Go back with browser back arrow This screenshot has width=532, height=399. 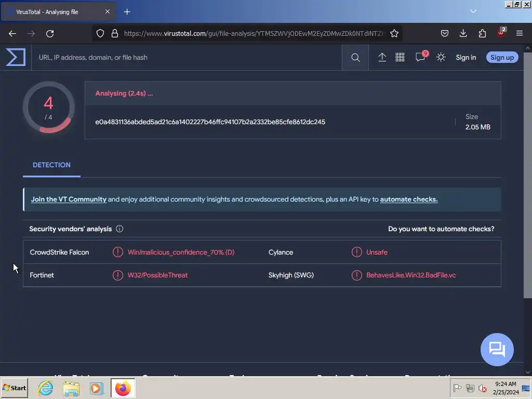point(12,34)
